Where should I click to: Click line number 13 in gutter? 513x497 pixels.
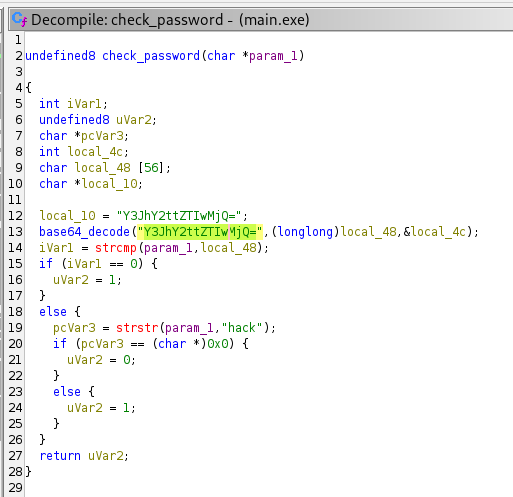point(15,232)
